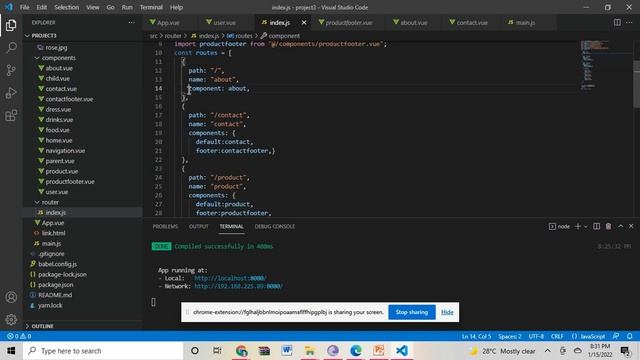Change UTF-8 encoding setting
This screenshot has width=640, height=360.
click(536, 336)
